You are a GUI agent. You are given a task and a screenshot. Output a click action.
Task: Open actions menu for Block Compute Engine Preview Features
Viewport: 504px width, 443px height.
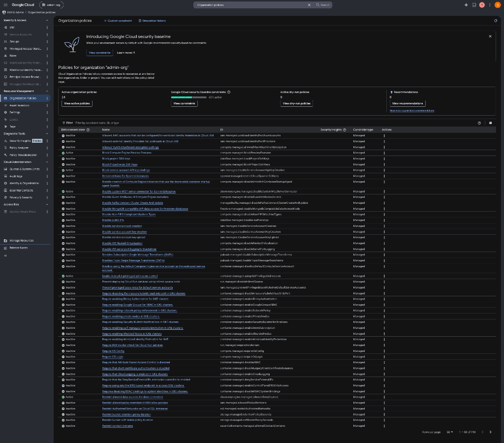(384, 153)
